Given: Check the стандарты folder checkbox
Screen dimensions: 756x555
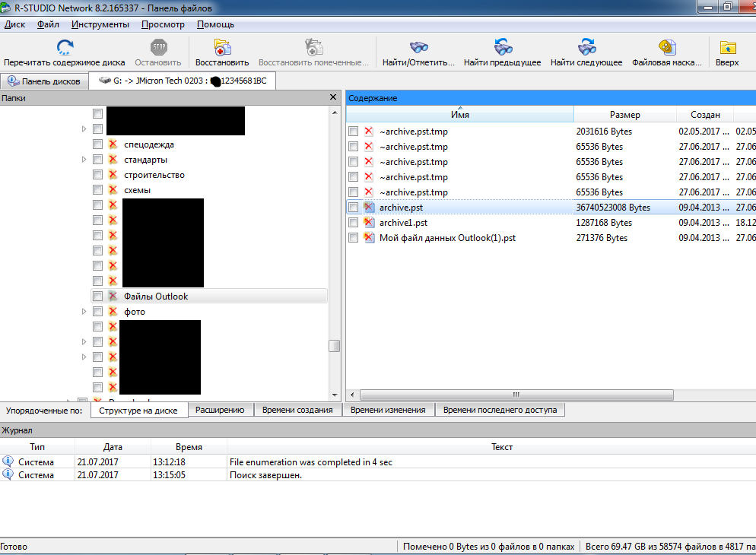Looking at the screenshot, I should point(98,160).
